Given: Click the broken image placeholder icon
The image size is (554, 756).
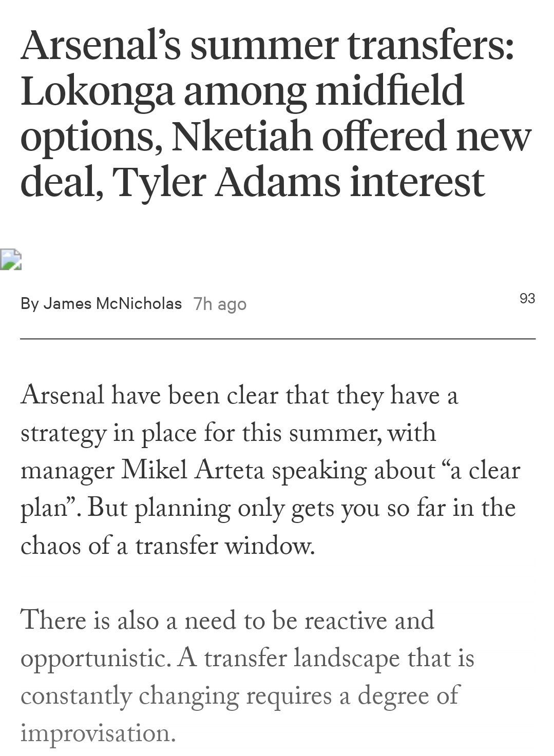Looking at the screenshot, I should point(11,259).
